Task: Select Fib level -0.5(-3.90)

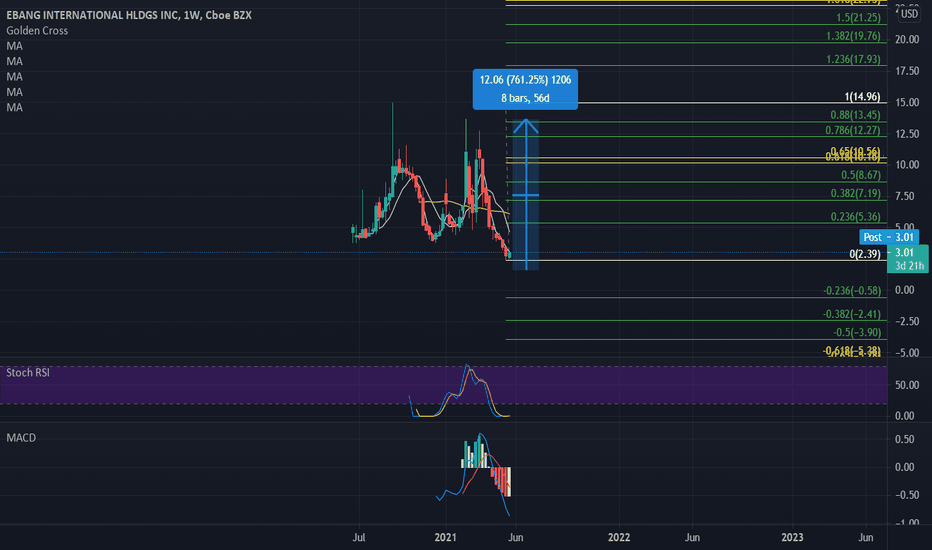Action: [x=857, y=332]
